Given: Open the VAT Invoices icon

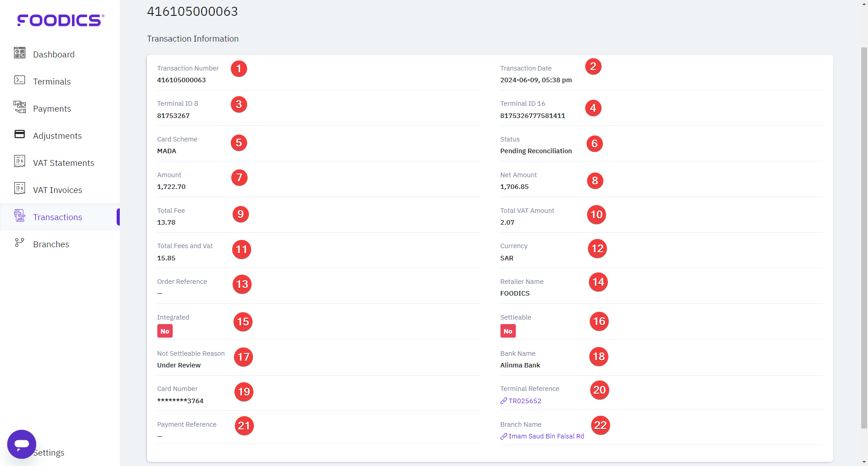Looking at the screenshot, I should (x=19, y=188).
